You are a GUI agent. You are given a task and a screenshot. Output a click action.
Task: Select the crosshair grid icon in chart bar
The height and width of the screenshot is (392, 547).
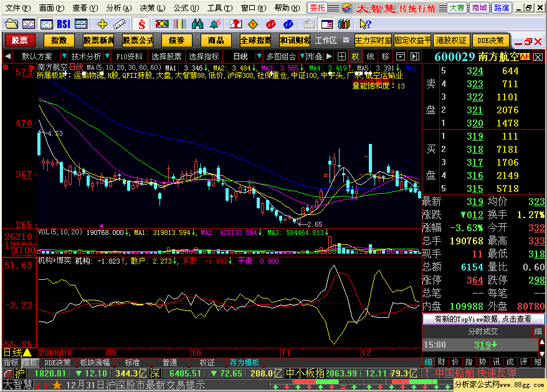click(x=341, y=57)
